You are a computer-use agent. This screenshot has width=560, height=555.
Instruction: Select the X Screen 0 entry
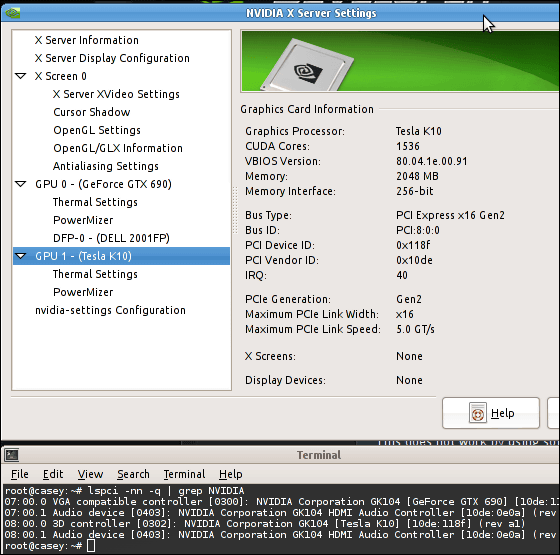60,76
